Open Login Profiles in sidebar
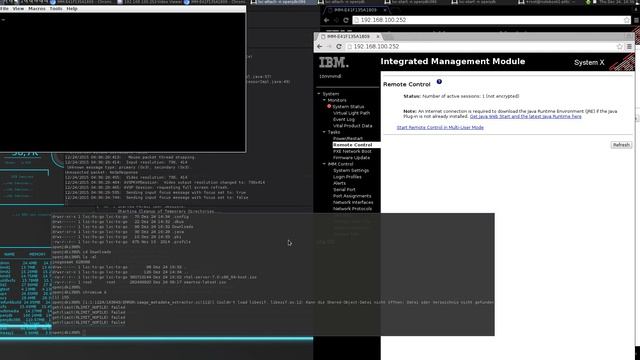 pyautogui.click(x=347, y=177)
